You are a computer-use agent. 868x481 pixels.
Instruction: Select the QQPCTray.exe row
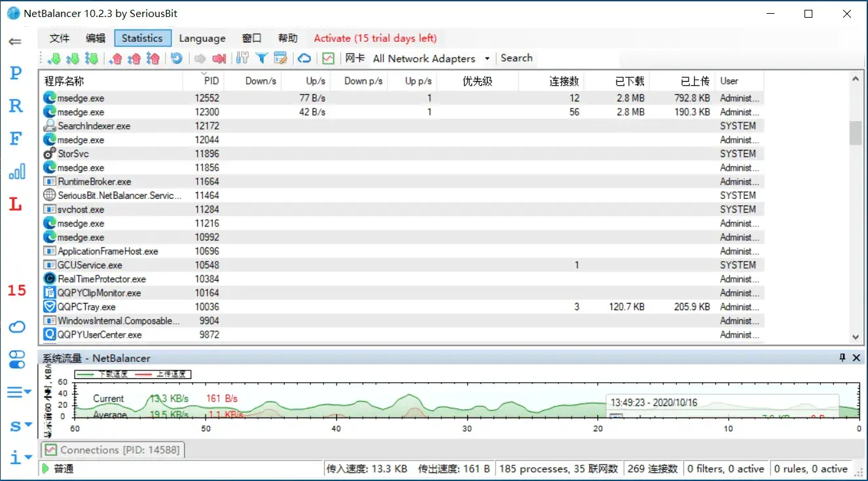pos(401,307)
